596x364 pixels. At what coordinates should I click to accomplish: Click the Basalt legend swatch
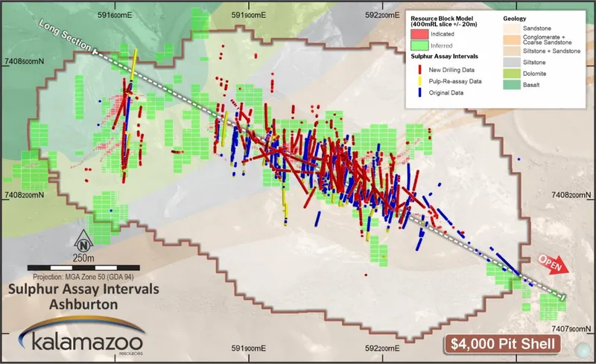click(512, 85)
